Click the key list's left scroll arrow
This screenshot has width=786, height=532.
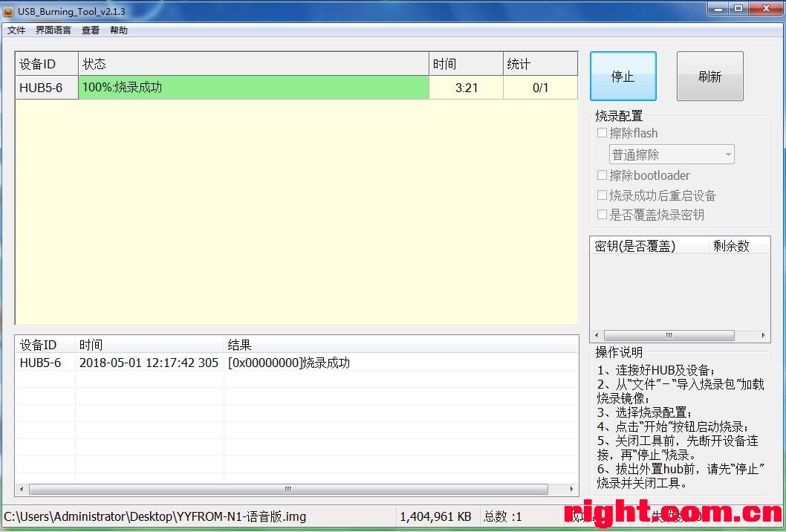click(x=597, y=336)
